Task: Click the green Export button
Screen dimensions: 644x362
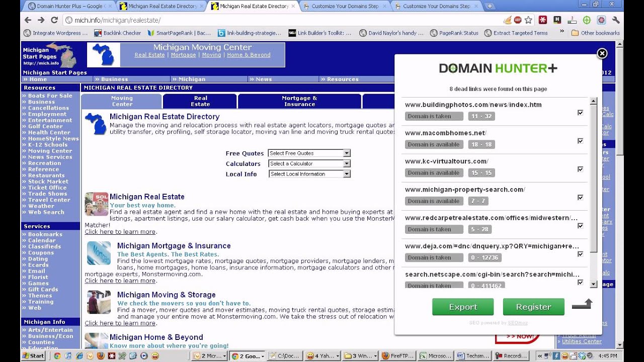Action: pyautogui.click(x=463, y=307)
